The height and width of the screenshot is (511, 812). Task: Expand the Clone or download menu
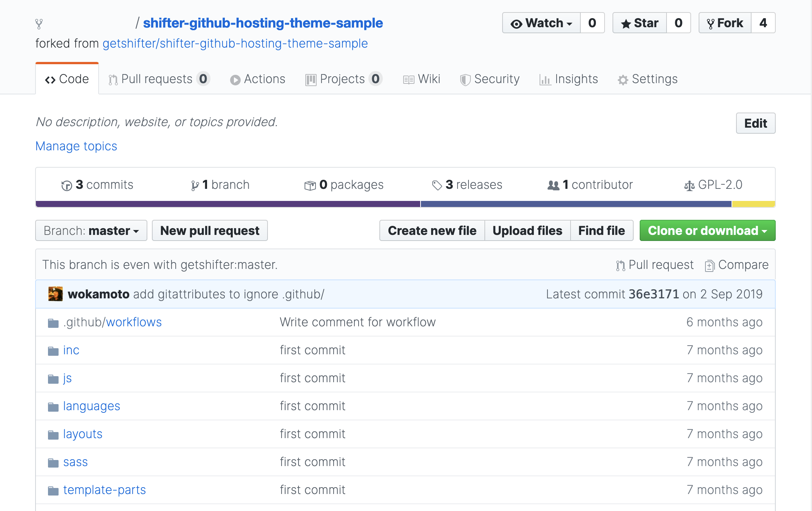tap(707, 230)
